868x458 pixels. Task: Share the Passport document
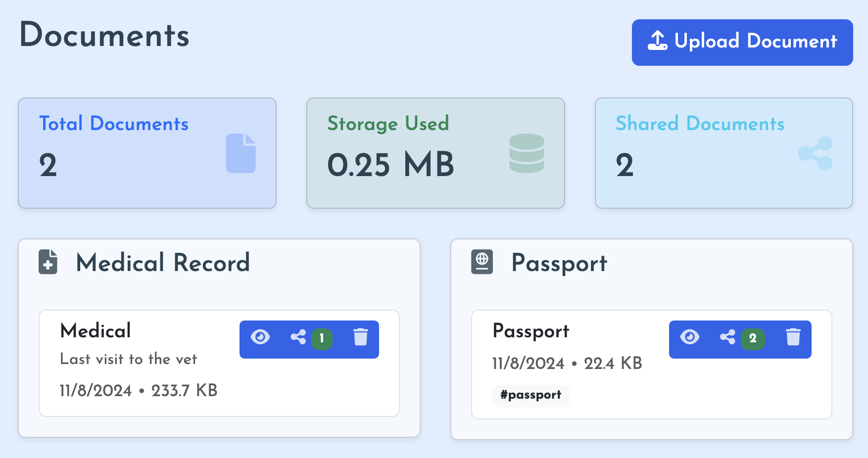click(727, 337)
